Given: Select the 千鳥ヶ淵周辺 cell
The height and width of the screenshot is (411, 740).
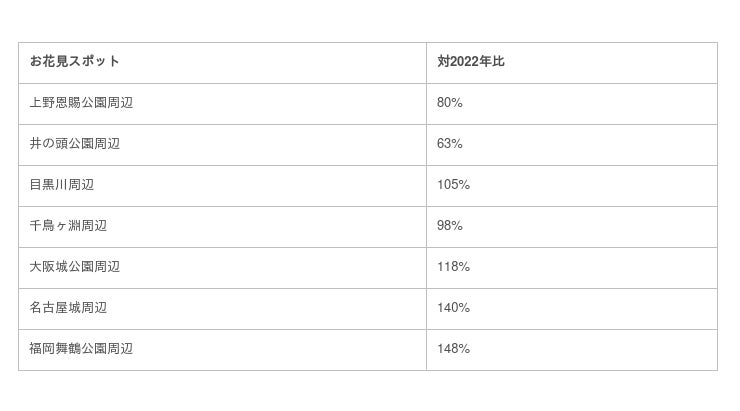Looking at the screenshot, I should coord(68,226).
